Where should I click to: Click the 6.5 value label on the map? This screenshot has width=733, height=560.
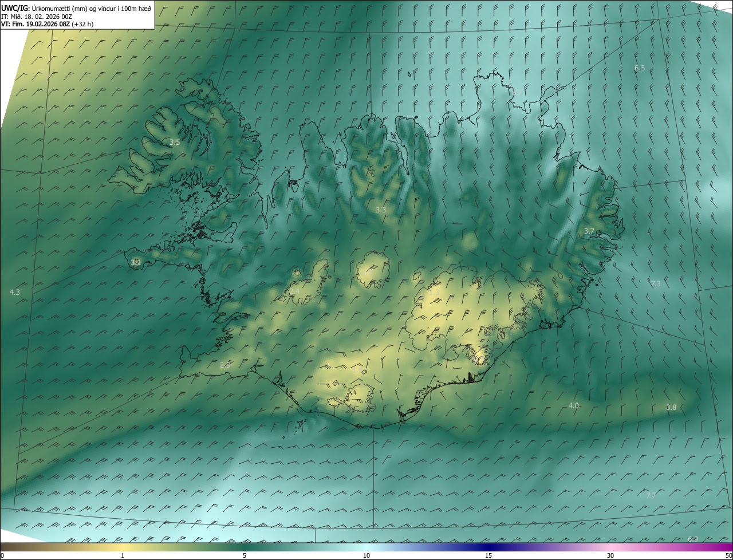point(640,68)
